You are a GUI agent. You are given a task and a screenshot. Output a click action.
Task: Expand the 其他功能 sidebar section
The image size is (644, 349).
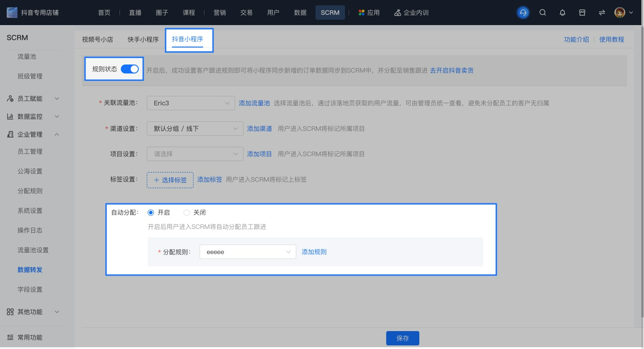pos(57,312)
